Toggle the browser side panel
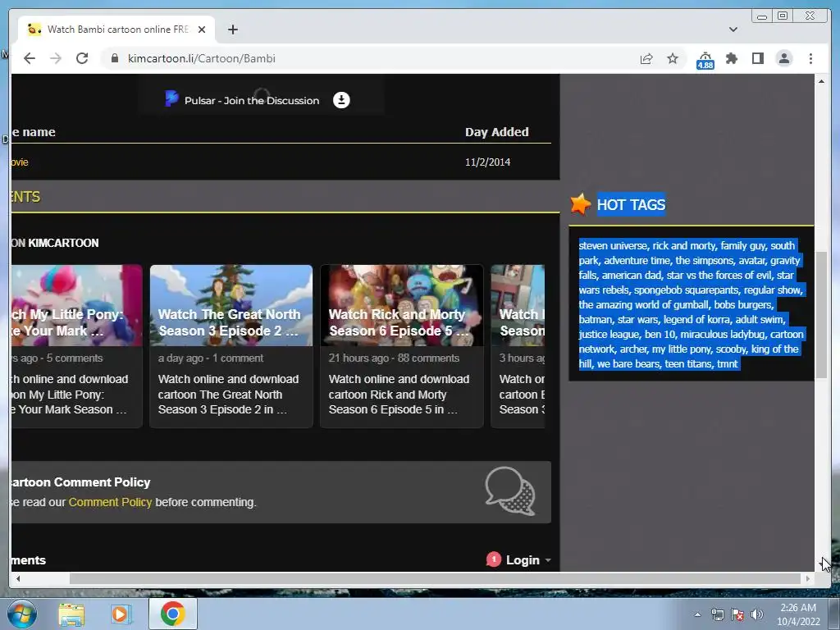 pyautogui.click(x=757, y=58)
